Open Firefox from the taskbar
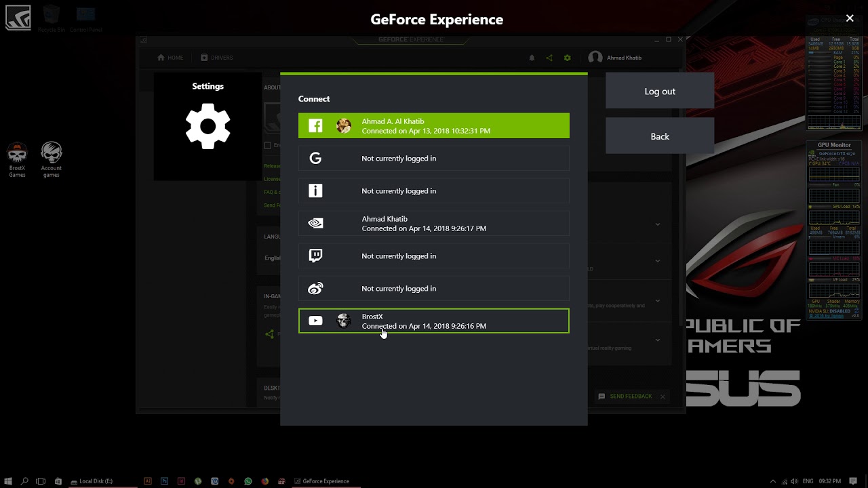Screen dimensions: 868x488 pyautogui.click(x=264, y=481)
